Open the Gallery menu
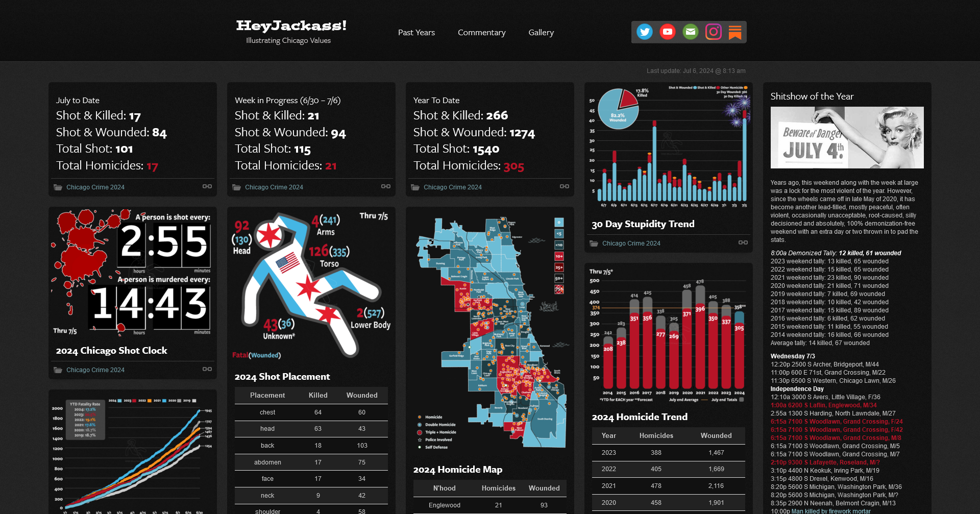Viewport: 980px width, 514px height. (541, 32)
